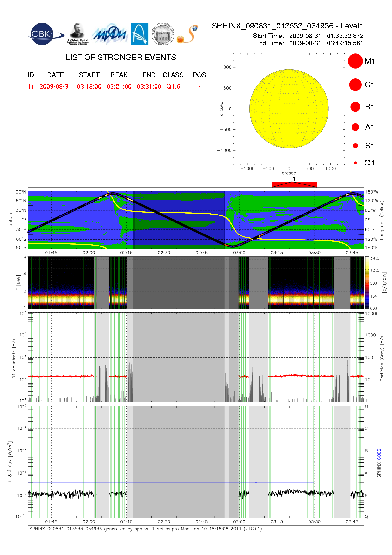
Task: Click the SPHINX legend label by flux plot
Action: tap(379, 470)
